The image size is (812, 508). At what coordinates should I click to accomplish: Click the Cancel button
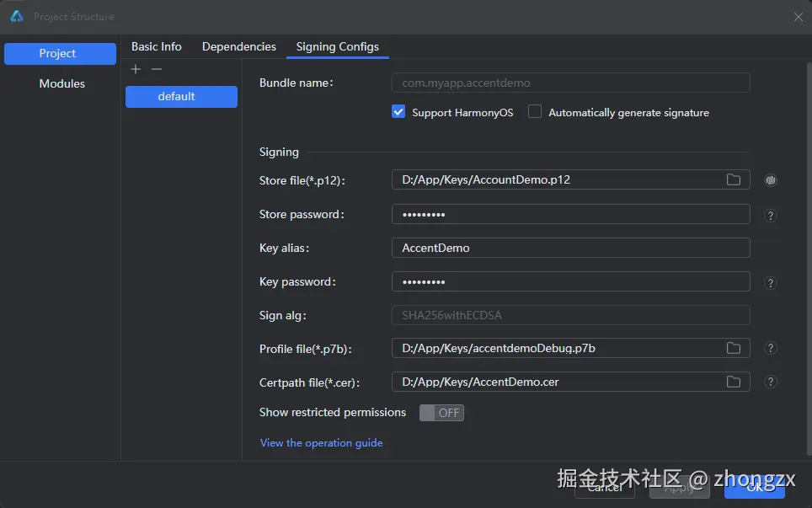click(x=604, y=487)
